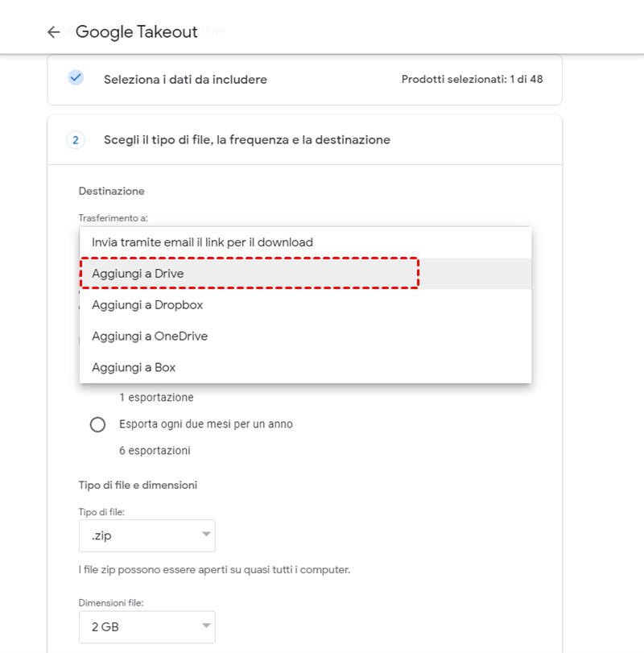
Task: Click the zip files compatibility note text
Action: click(x=214, y=570)
